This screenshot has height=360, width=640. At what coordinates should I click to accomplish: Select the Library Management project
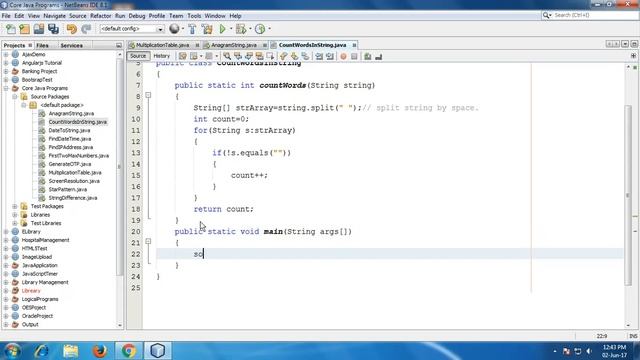coord(45,282)
